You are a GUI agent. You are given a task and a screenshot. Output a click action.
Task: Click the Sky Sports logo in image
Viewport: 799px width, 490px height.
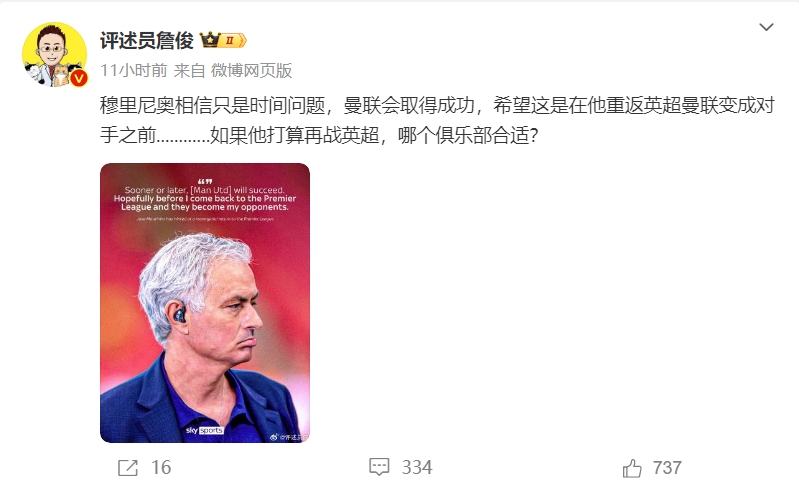[204, 430]
